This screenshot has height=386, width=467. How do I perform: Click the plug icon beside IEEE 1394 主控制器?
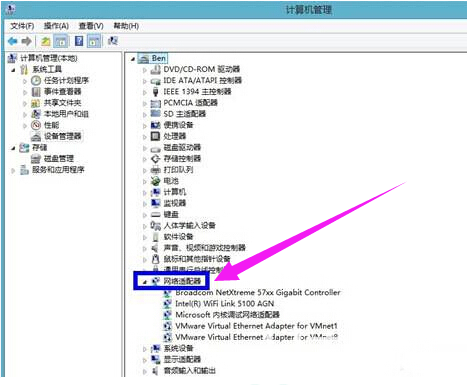(x=155, y=92)
